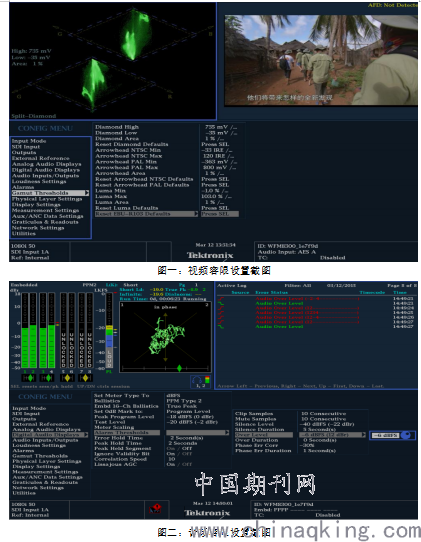Viewport: 421px width, 542px height.
Task: Click the red log icon on the 14:40:25 row
Action: point(221,313)
